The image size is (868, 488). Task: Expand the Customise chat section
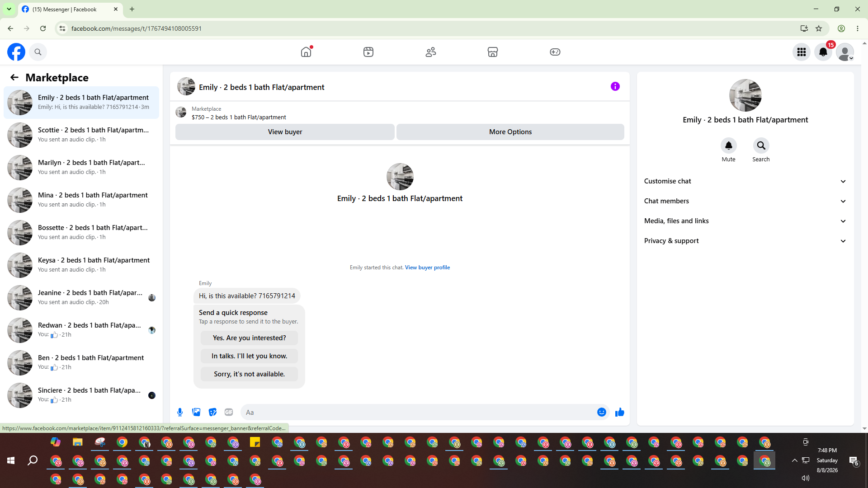click(x=745, y=181)
